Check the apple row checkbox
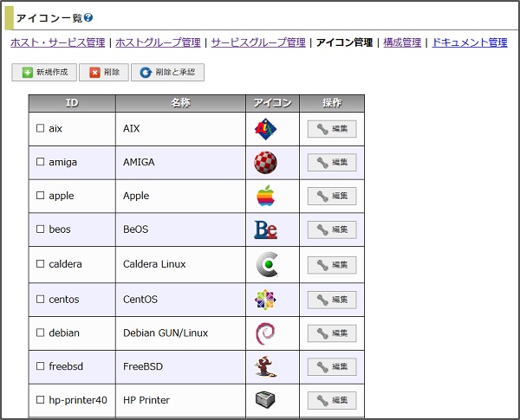Viewport: 520px width, 420px height. click(x=40, y=195)
